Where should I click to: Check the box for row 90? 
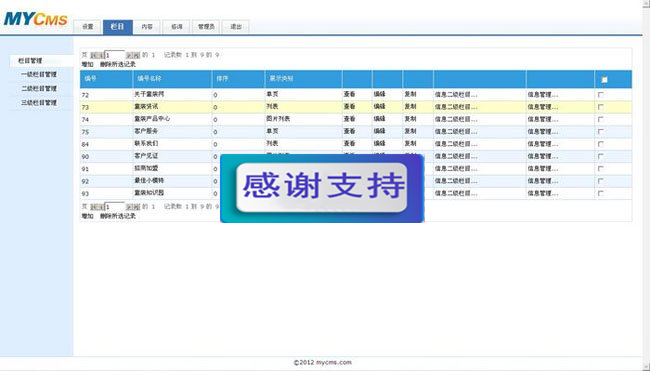click(600, 156)
